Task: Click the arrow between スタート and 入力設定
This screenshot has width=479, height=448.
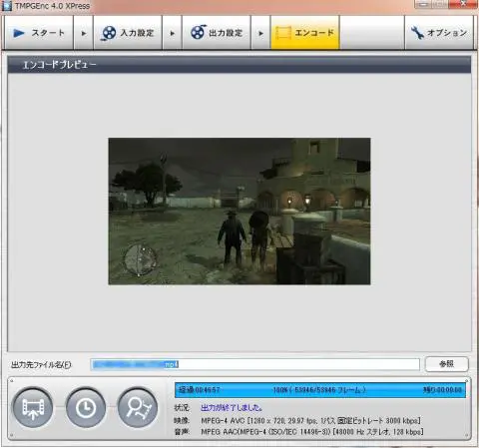Action: pos(84,33)
